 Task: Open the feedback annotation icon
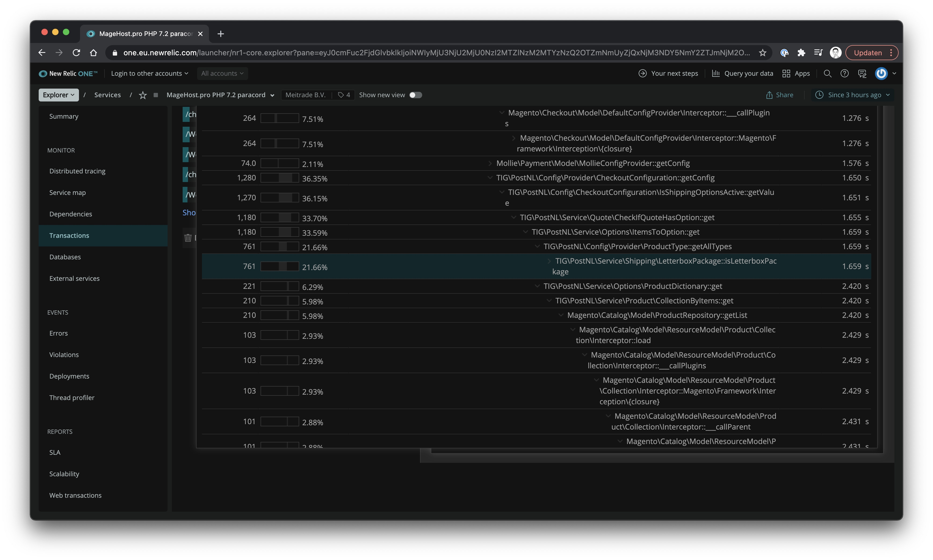tap(862, 73)
